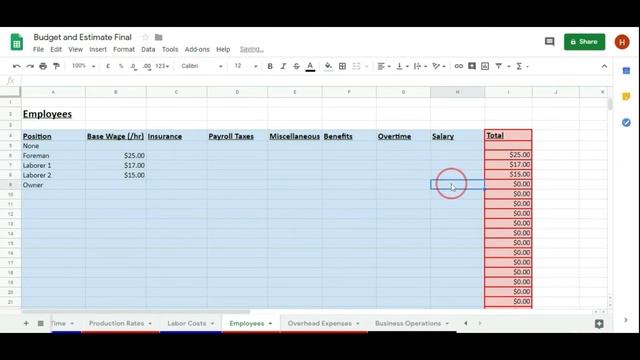Click the Explore button icon
The image size is (640, 360).
click(x=599, y=324)
